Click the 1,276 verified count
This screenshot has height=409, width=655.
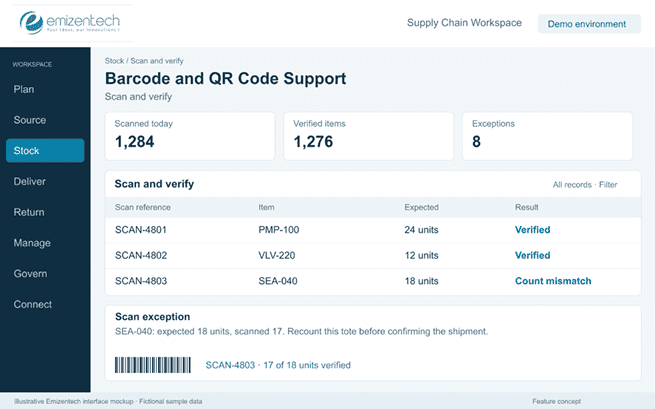(x=313, y=142)
